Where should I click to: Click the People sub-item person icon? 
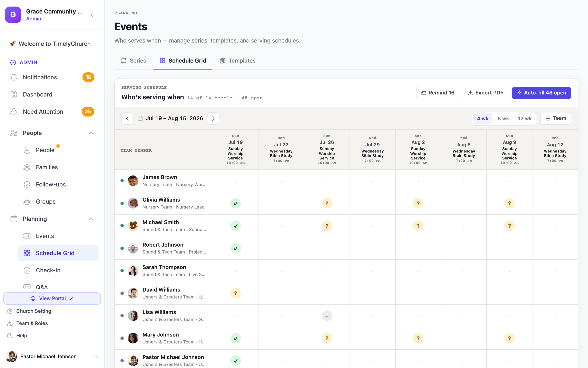pyautogui.click(x=27, y=150)
